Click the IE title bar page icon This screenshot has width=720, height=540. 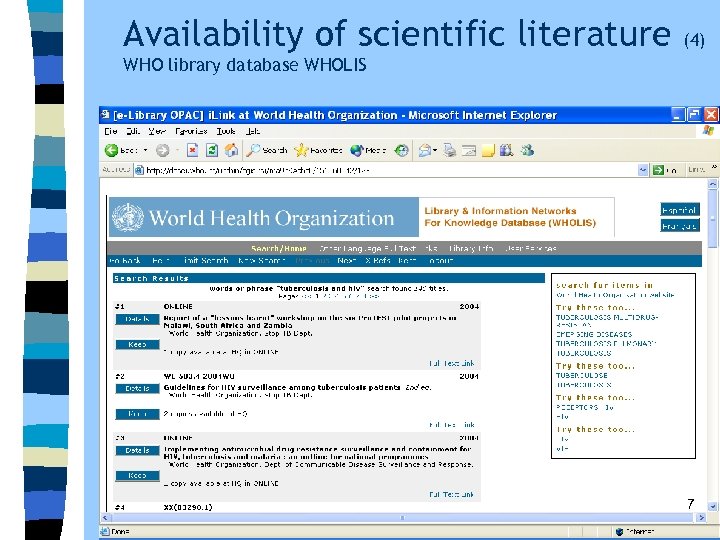click(105, 114)
